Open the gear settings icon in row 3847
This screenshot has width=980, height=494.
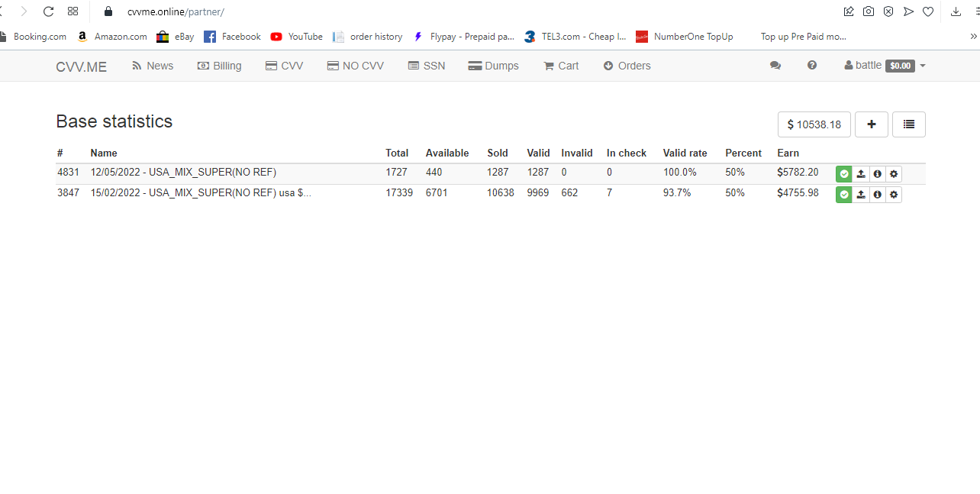pyautogui.click(x=894, y=195)
